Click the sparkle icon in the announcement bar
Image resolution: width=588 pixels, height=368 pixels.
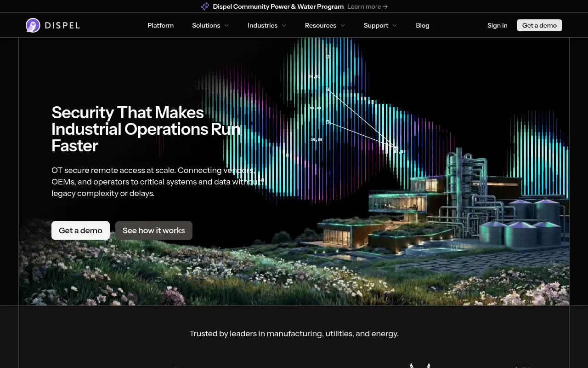point(205,6)
